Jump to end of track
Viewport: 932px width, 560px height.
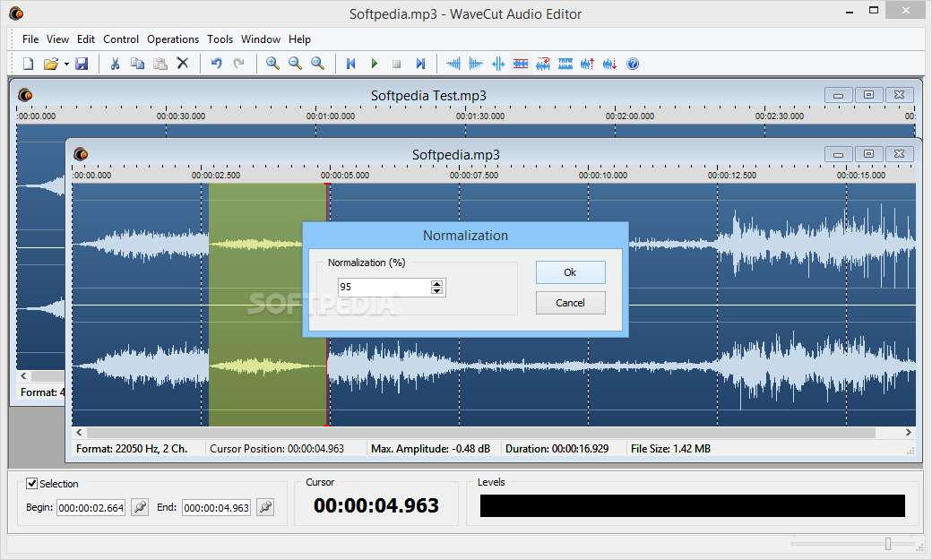pos(420,64)
